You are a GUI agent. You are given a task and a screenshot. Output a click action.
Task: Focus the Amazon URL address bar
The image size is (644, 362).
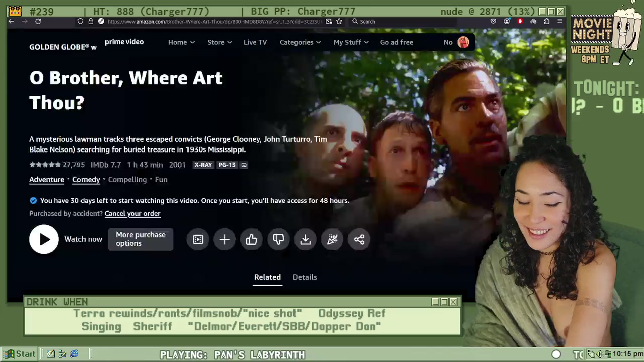(214, 22)
